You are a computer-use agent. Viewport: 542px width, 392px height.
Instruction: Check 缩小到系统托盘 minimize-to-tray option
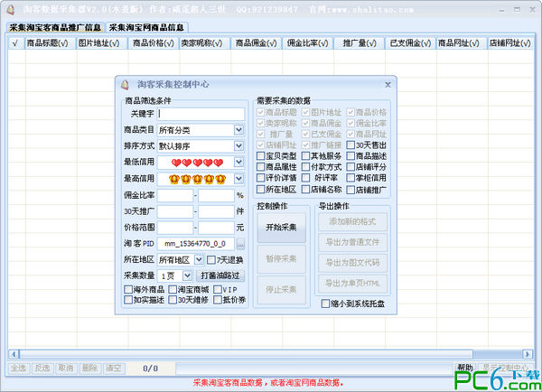(x=325, y=303)
